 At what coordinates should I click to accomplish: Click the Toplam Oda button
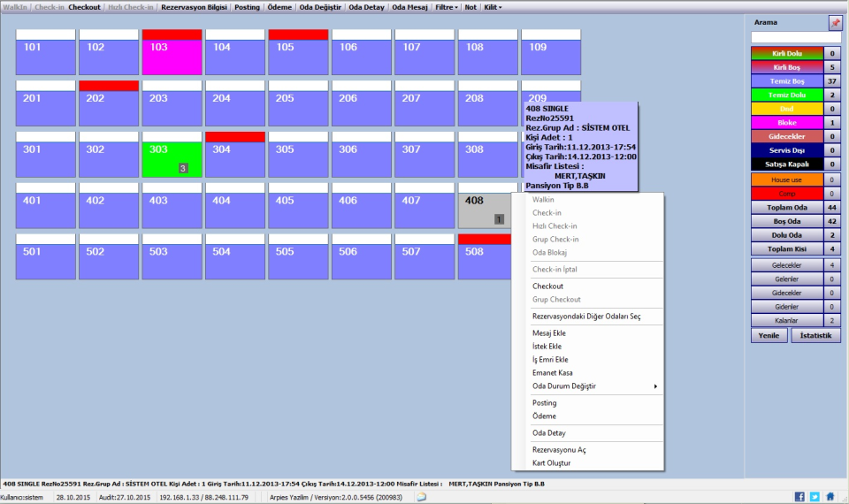point(787,207)
